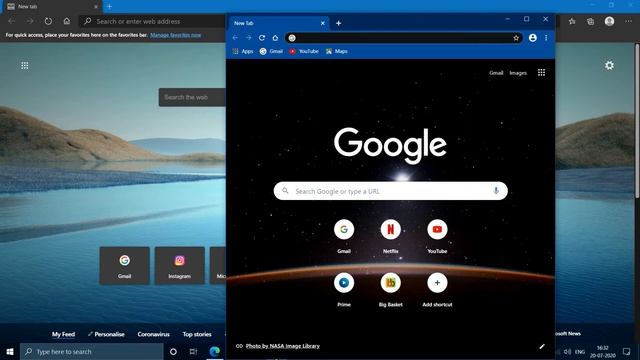Open Chrome's home page icon
Screen dimensions: 640x360
[275, 38]
